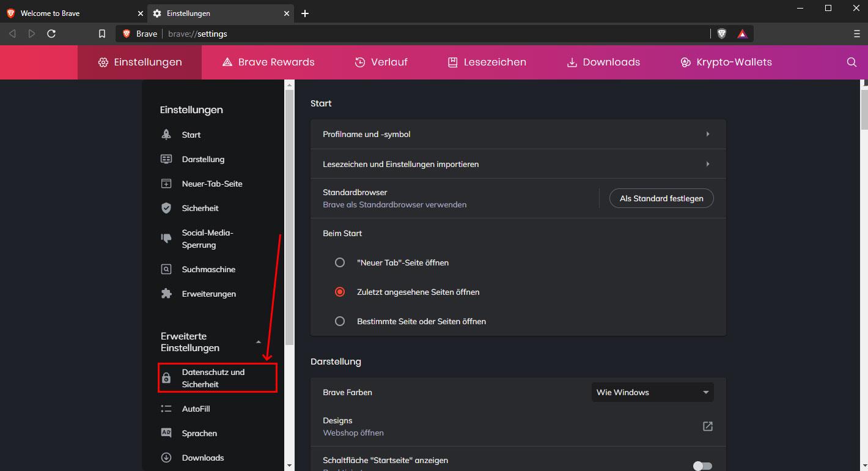The width and height of the screenshot is (868, 471).
Task: Click the lock icon for Datenschutz und Sicherheit
Action: tap(166, 379)
